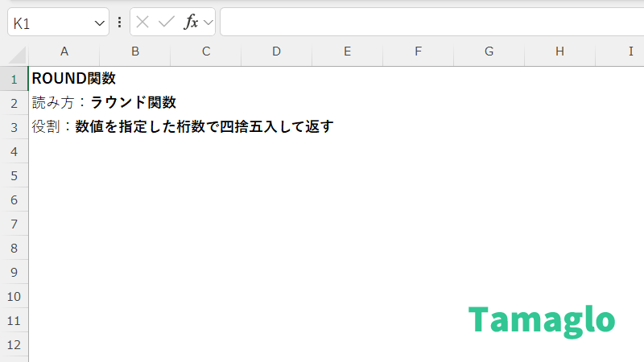Click the Select All corner triangle
644x362 pixels.
click(x=18, y=55)
